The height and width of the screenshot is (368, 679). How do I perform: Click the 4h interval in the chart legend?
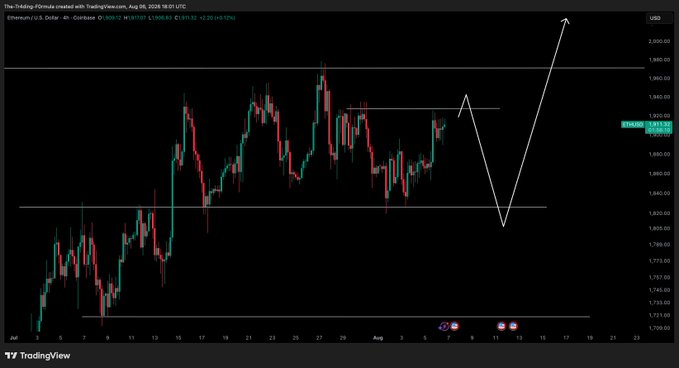coord(66,18)
